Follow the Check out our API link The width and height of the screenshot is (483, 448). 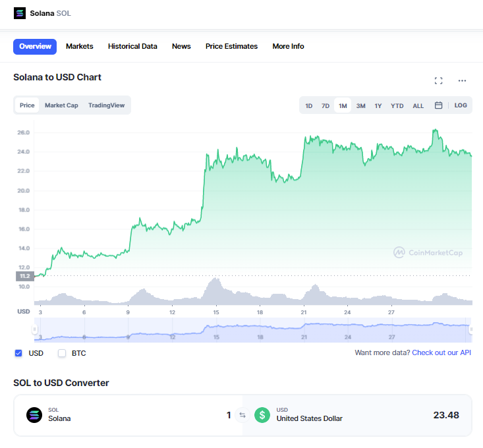point(441,353)
